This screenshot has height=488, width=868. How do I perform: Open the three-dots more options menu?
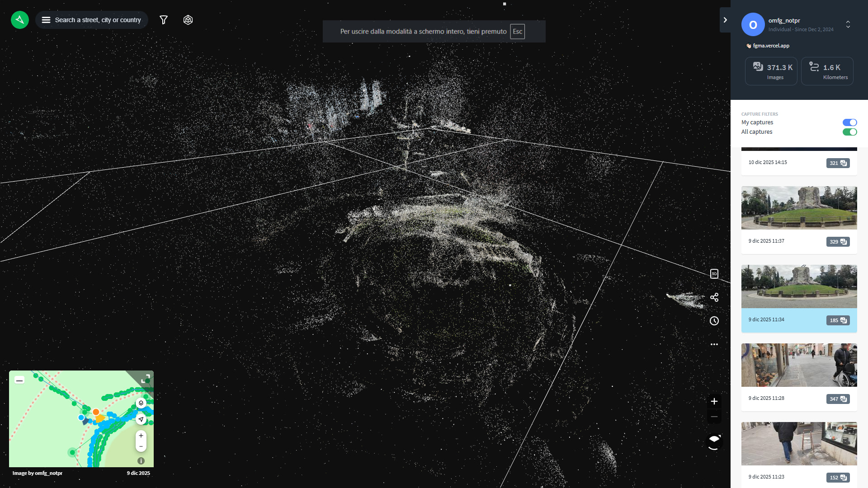(x=714, y=344)
